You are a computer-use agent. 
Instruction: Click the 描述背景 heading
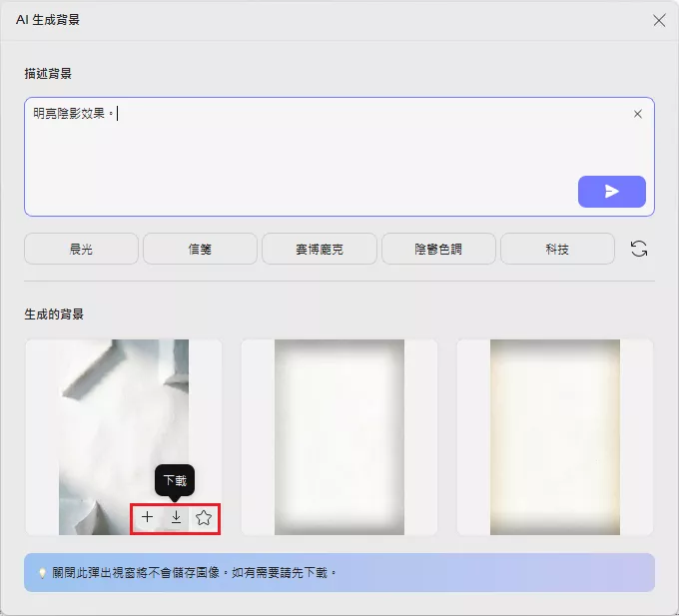click(48, 74)
